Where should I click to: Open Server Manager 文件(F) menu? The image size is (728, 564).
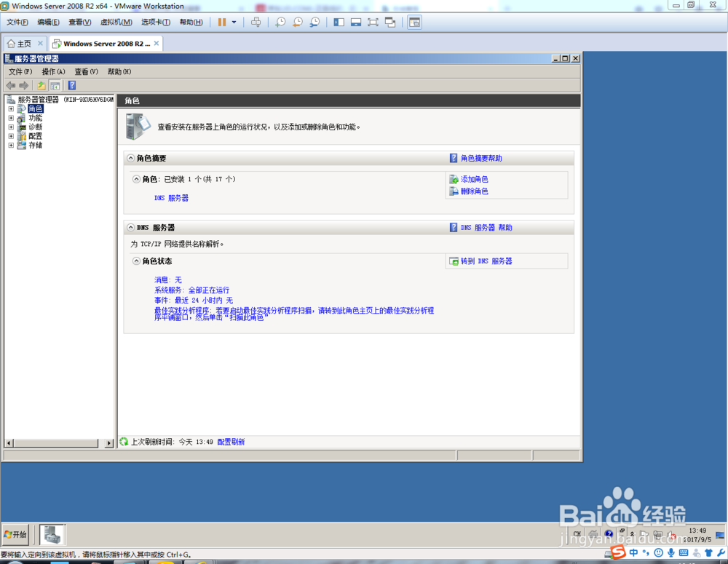point(20,71)
